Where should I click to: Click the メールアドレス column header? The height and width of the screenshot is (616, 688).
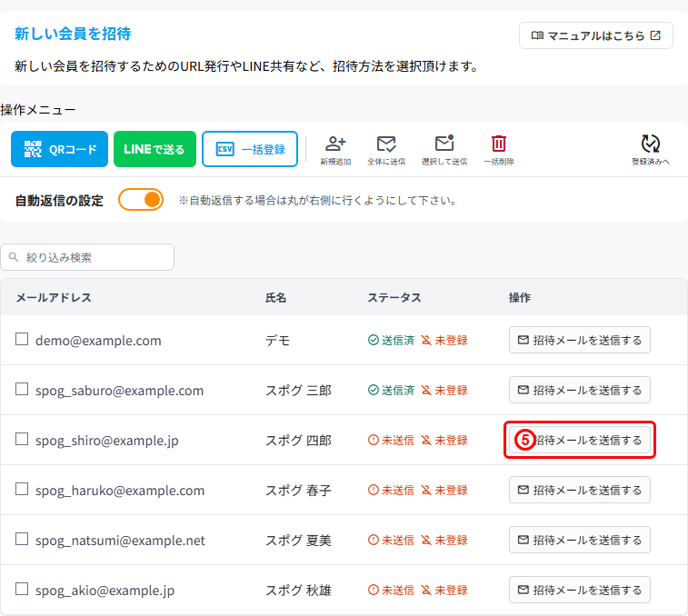coord(54,298)
